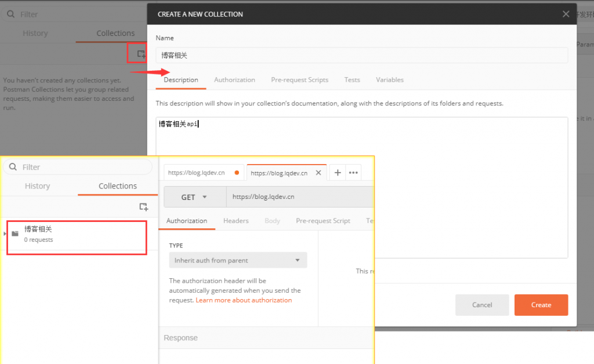
Task: Open the tab options three-dots menu
Action: click(353, 173)
